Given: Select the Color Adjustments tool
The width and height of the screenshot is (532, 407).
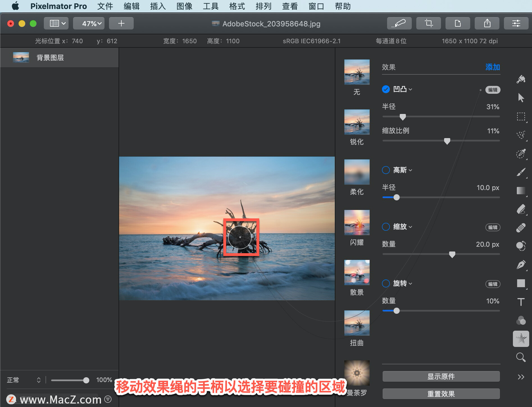Looking at the screenshot, I should (x=521, y=320).
